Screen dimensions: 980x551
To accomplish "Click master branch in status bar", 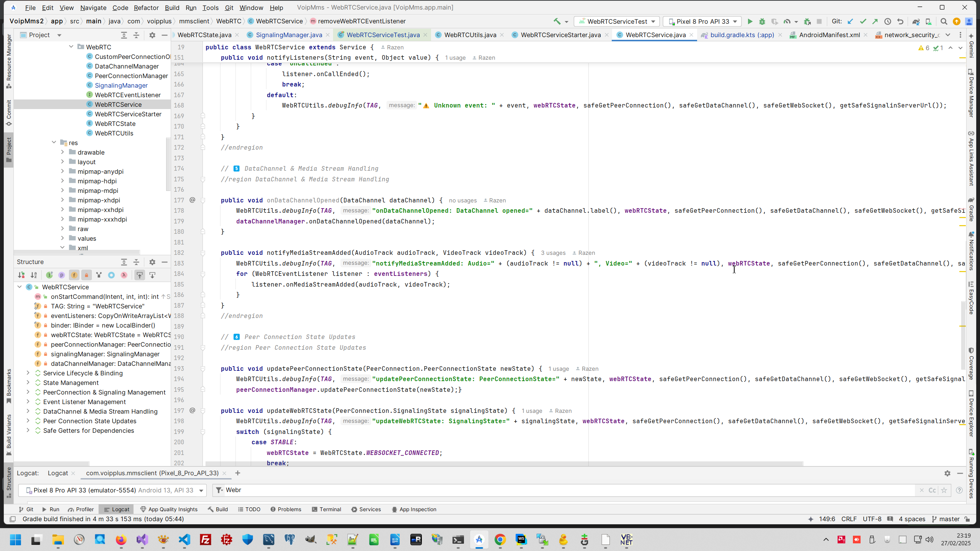I will [x=948, y=519].
